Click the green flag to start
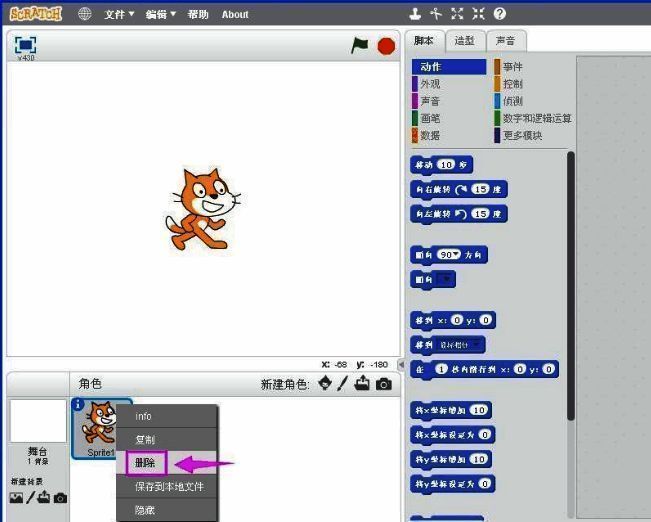 tap(360, 45)
